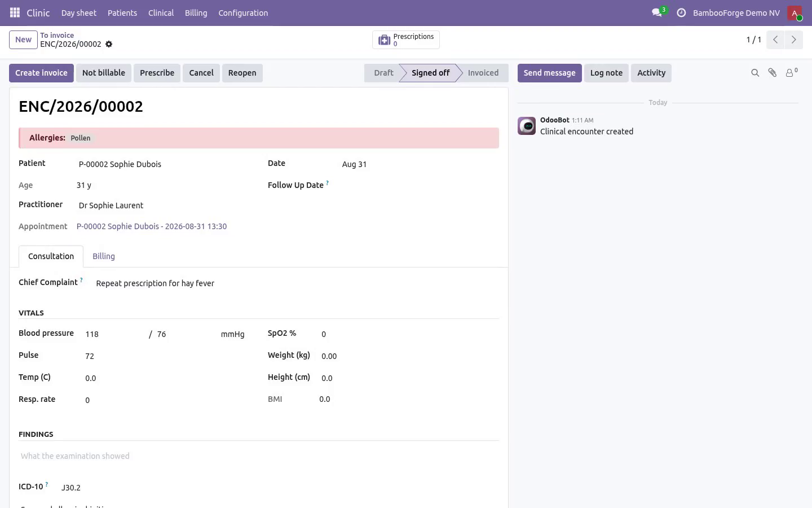Go to the next record arrow
Viewport: 812px width, 508px height.
point(793,40)
